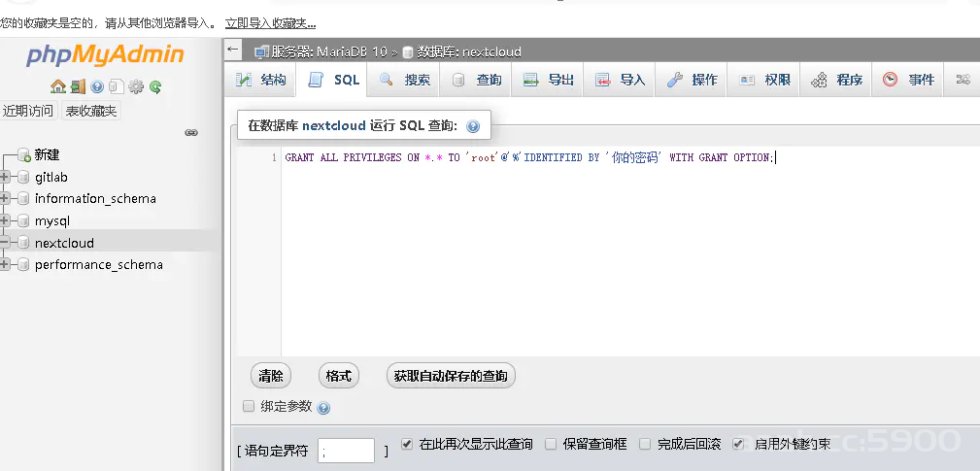Select gitlab database in tree

coord(51,178)
